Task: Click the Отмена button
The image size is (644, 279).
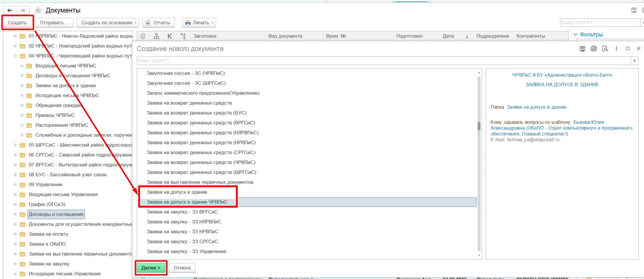Action: click(182, 268)
